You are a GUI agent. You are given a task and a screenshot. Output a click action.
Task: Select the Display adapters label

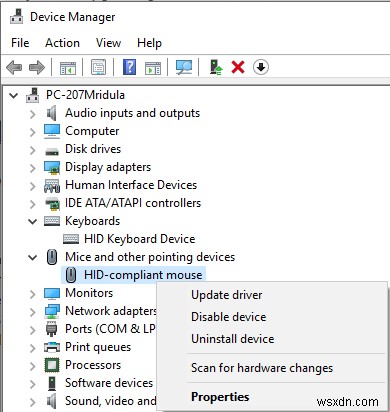click(x=108, y=167)
